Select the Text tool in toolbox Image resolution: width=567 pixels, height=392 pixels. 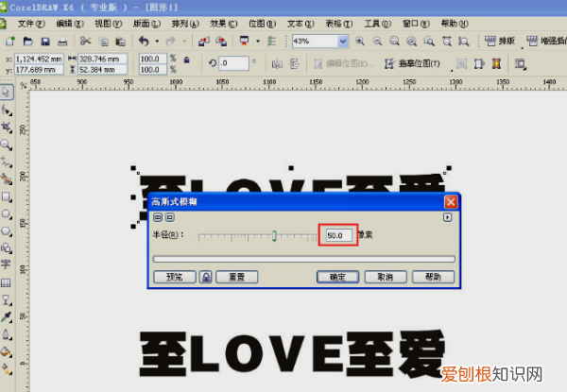pyautogui.click(x=6, y=264)
